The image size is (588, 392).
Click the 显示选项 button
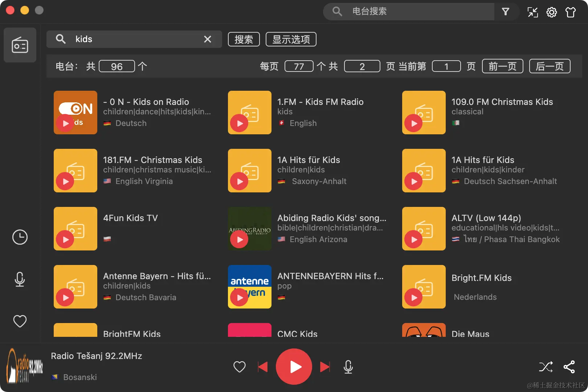click(291, 39)
